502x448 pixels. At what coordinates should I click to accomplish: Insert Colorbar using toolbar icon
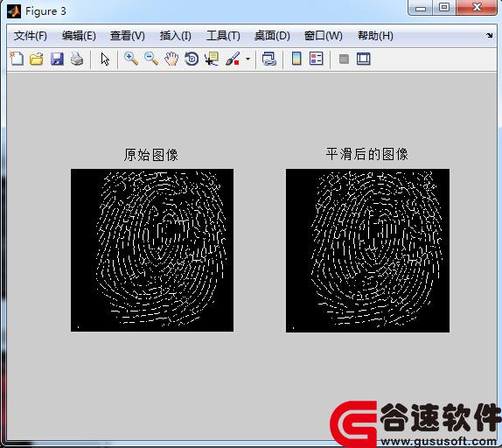[296, 59]
